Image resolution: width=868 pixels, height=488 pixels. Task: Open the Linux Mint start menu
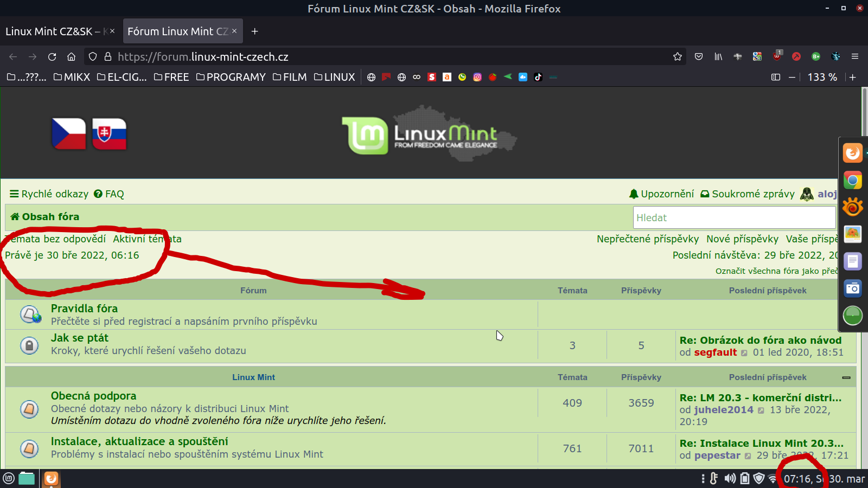pyautogui.click(x=9, y=478)
